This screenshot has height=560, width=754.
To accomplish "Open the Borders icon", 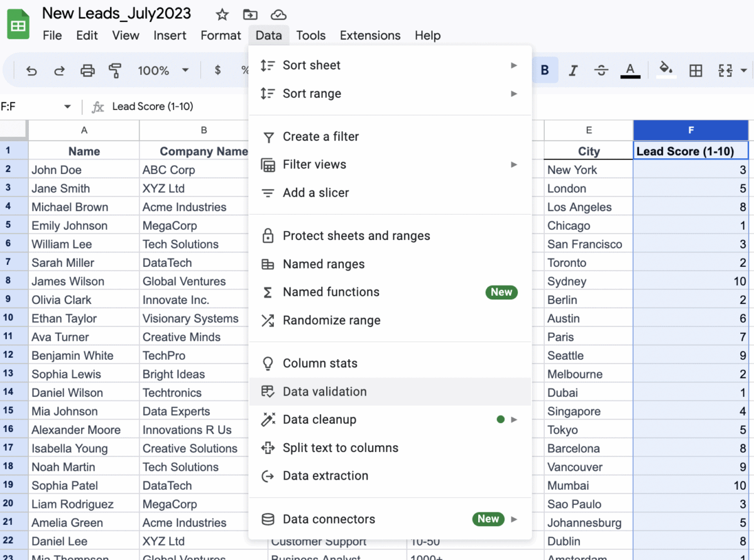I will 696,70.
